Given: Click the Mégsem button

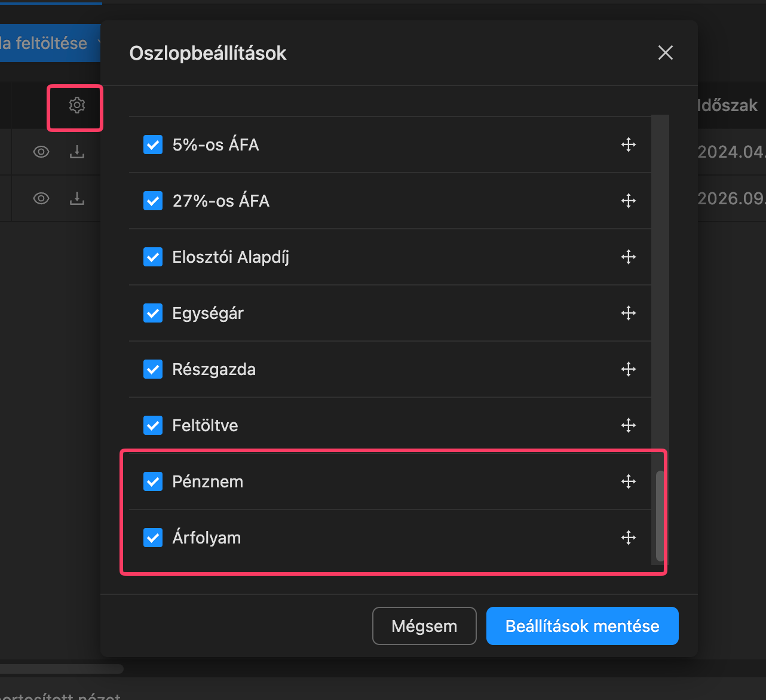Looking at the screenshot, I should coord(424,626).
